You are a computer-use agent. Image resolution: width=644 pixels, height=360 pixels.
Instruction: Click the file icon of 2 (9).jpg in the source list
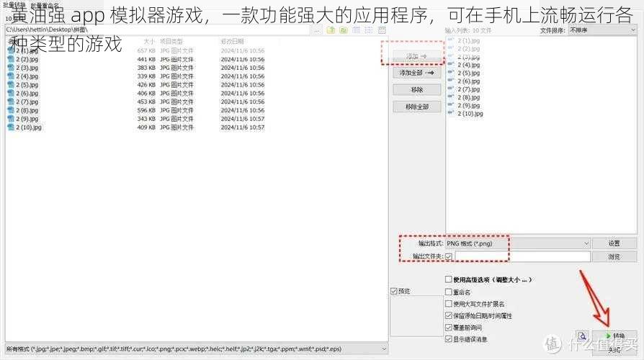[x=11, y=119]
